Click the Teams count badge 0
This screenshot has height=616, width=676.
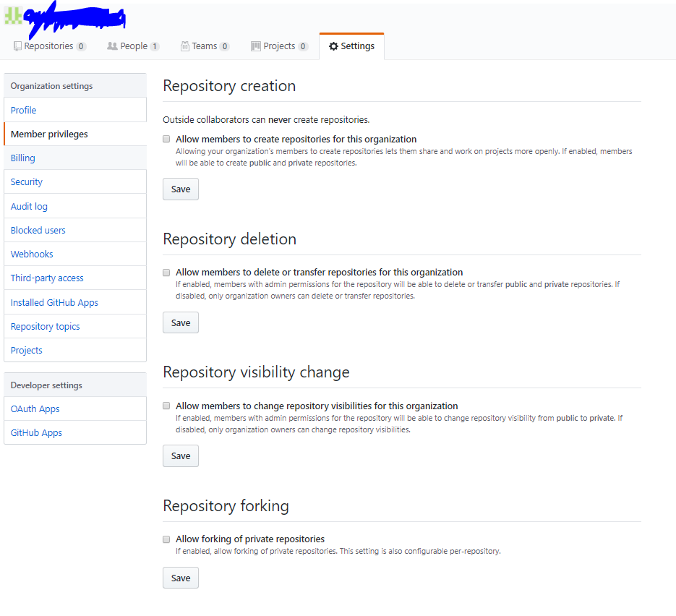point(224,46)
